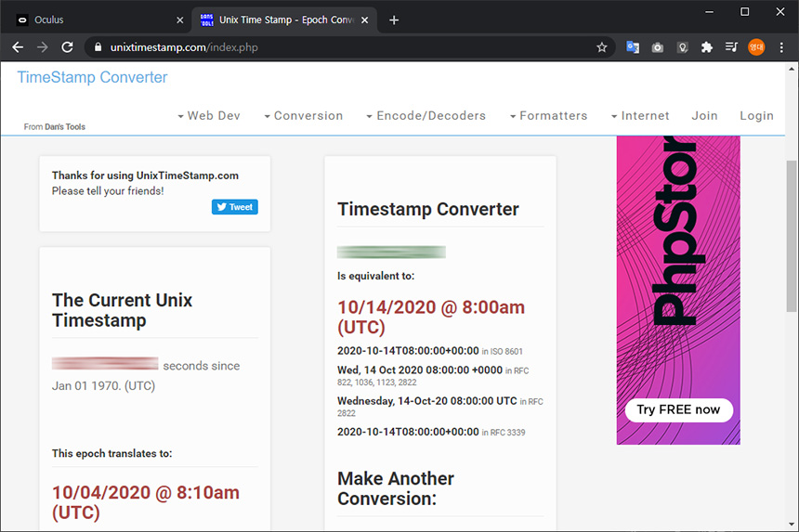Click the RFC 3339 formatted date line
The image size is (799, 532).
click(x=431, y=432)
